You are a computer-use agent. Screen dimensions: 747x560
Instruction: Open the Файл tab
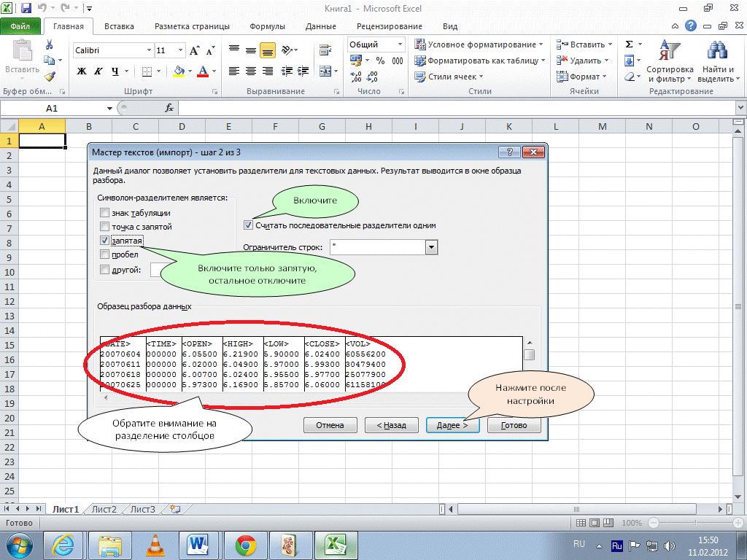pyautogui.click(x=20, y=26)
